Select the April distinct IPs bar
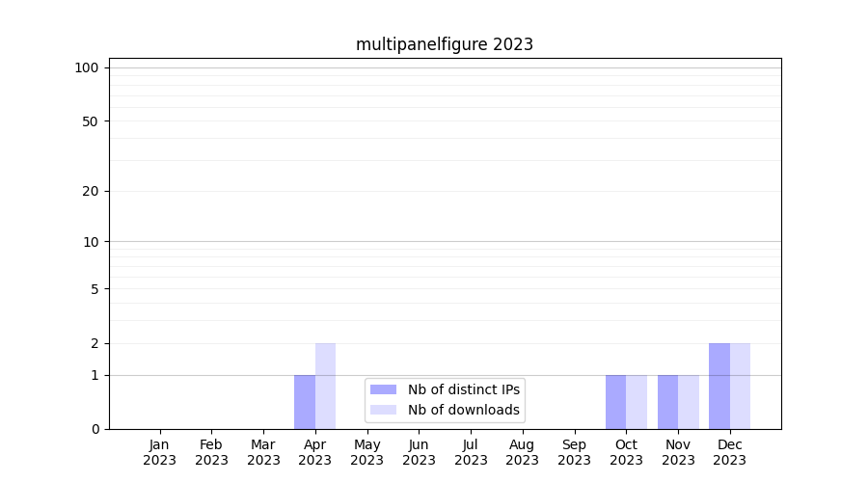 305,402
